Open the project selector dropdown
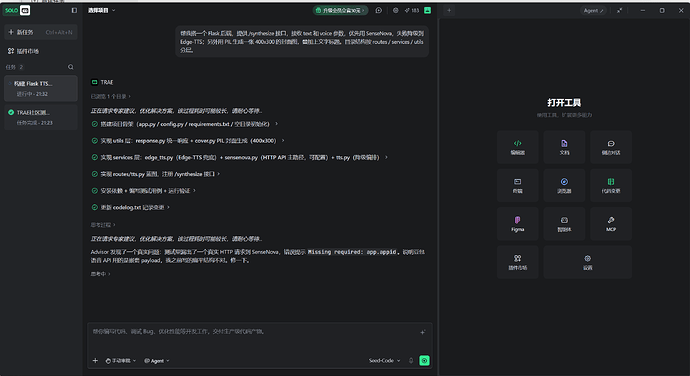 pos(101,10)
